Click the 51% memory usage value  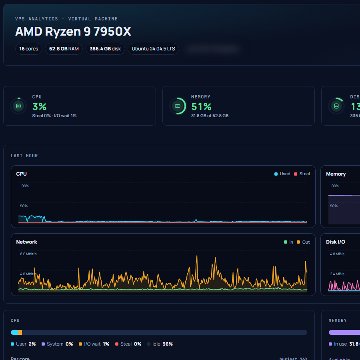coord(201,107)
